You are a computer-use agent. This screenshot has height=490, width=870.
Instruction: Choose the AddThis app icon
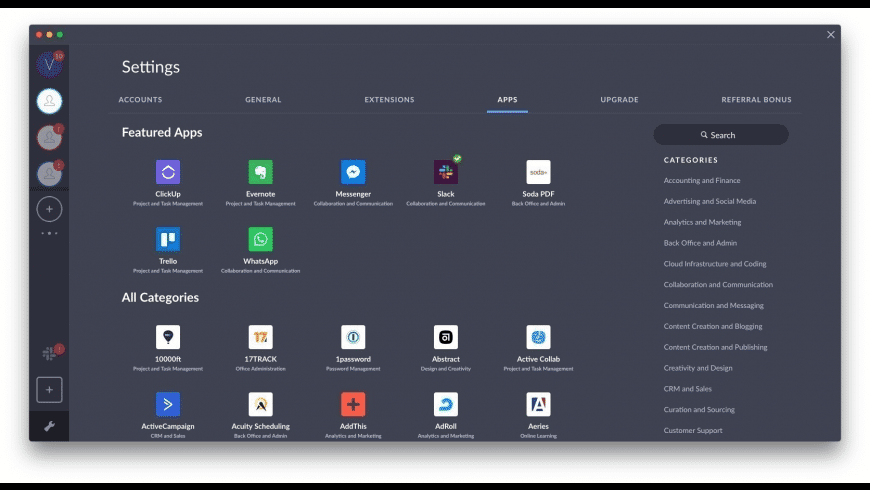pos(353,404)
